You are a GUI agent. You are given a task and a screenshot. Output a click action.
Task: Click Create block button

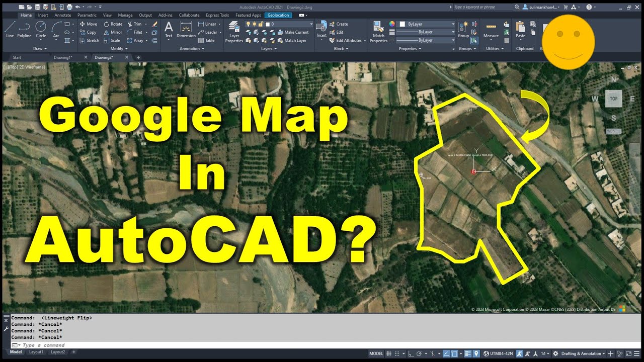(x=339, y=24)
